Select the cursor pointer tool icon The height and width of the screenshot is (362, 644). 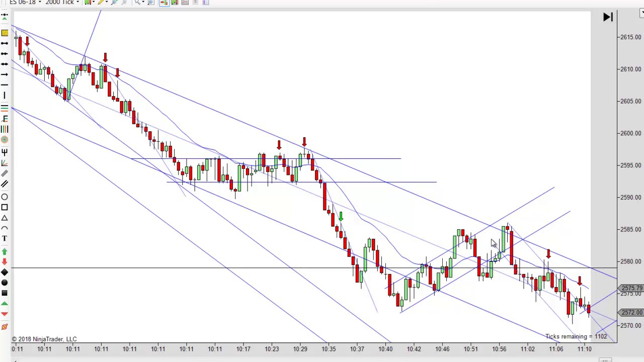(137, 2)
